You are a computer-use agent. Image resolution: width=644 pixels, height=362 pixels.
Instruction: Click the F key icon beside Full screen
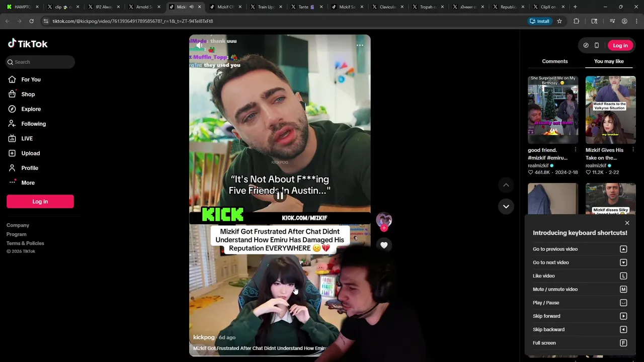click(623, 343)
